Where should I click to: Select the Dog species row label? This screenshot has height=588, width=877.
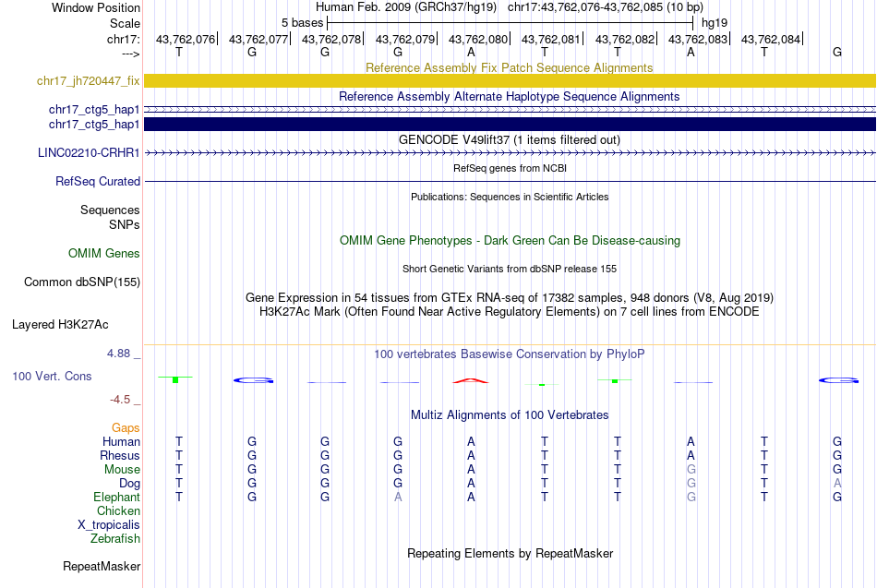(x=129, y=484)
